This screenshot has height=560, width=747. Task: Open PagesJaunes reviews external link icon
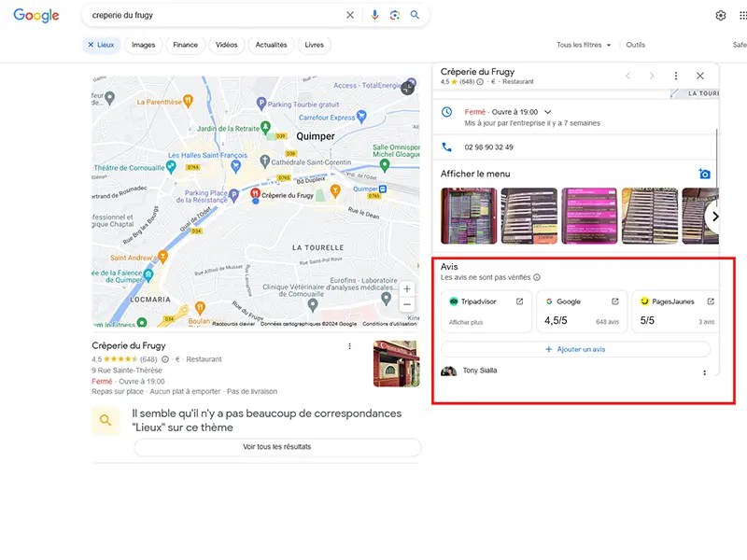click(x=711, y=301)
